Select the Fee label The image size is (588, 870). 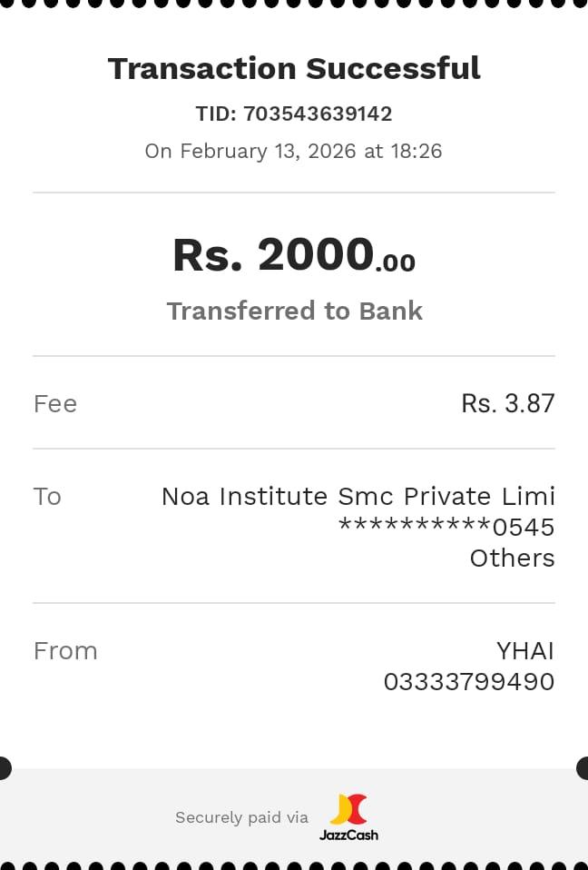click(55, 403)
